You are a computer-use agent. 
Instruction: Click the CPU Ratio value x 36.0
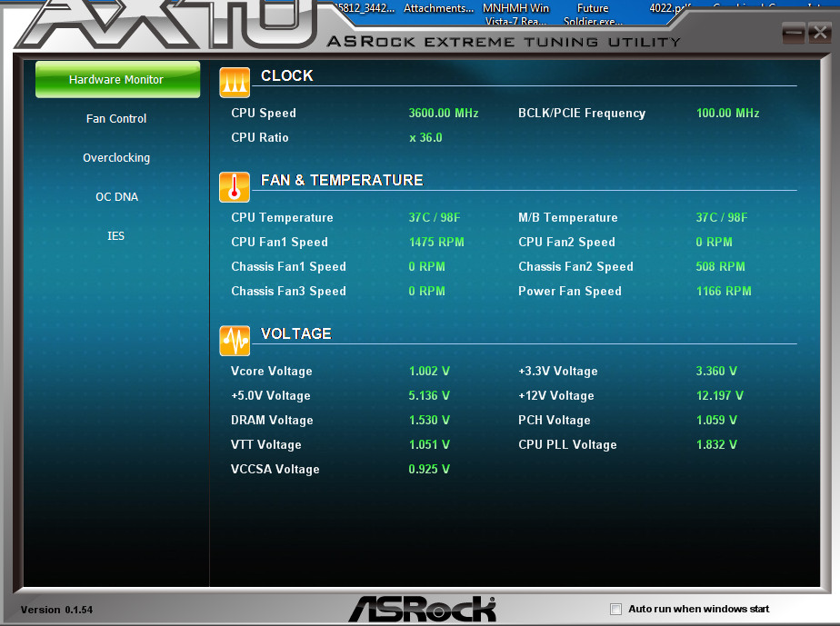[425, 137]
